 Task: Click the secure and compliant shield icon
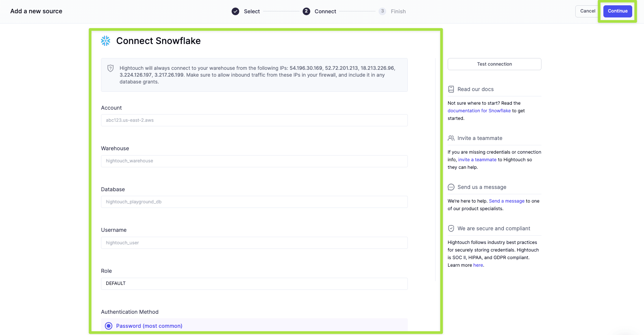point(451,228)
